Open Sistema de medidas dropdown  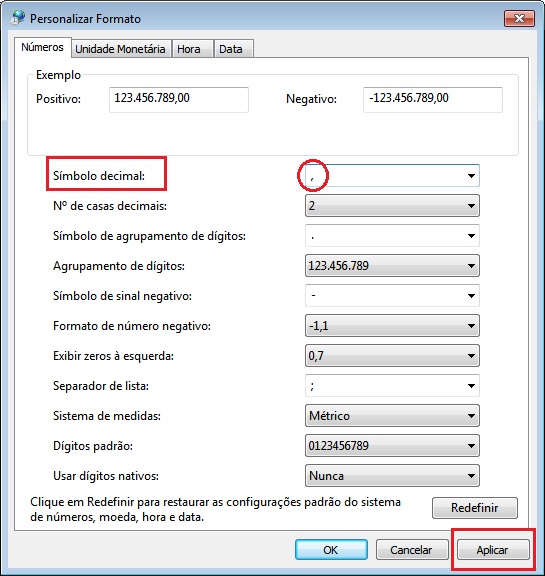pos(392,416)
